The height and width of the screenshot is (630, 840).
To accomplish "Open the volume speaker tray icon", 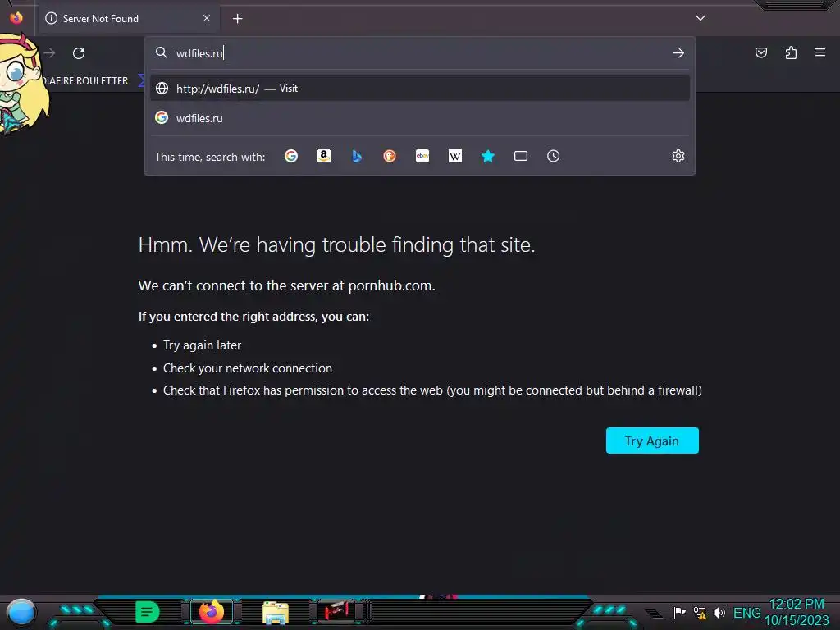I will (x=719, y=612).
